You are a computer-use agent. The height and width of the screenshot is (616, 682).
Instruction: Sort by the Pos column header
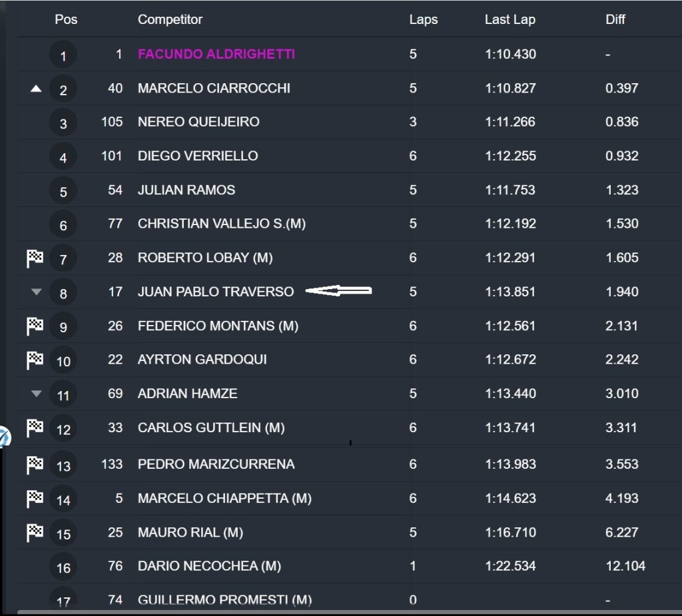(66, 19)
